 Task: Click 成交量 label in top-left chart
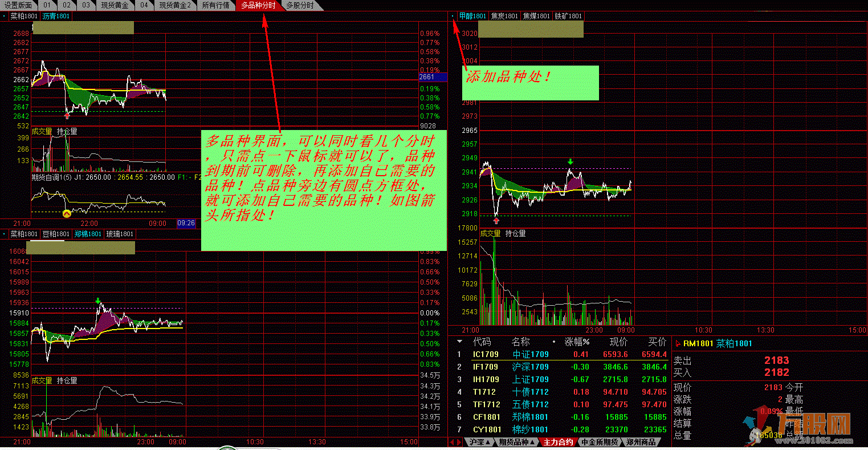(42, 131)
